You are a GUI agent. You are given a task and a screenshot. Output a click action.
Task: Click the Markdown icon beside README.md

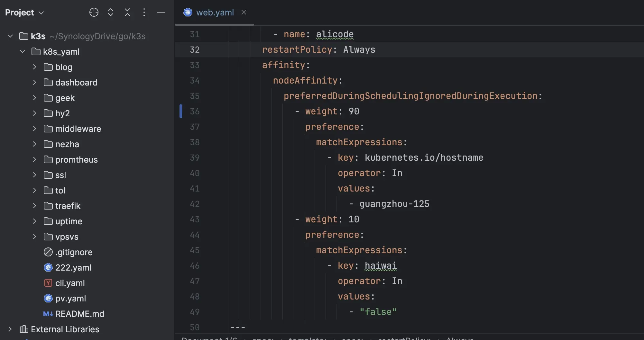pyautogui.click(x=48, y=314)
